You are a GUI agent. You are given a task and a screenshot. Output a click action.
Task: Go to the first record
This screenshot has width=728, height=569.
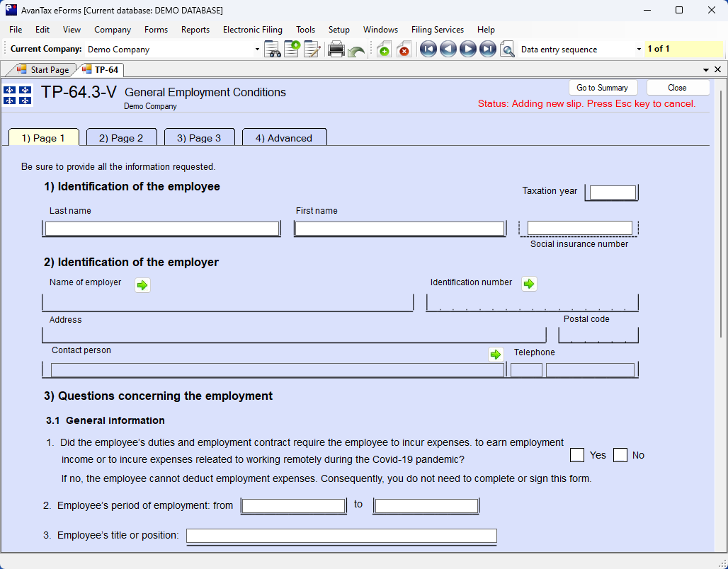tap(428, 50)
